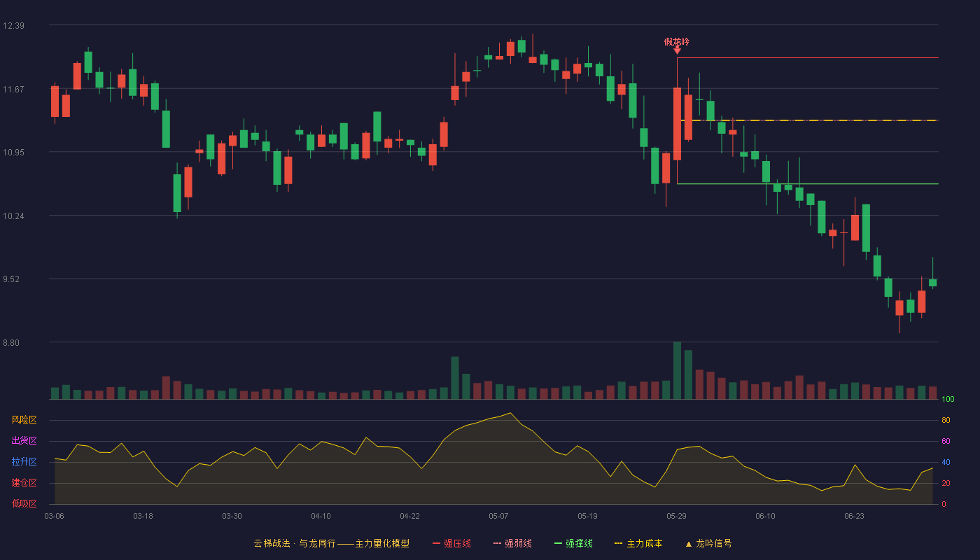The width and height of the screenshot is (980, 560).
Task: Click the 建仓区 zone label
Action: coord(24,483)
